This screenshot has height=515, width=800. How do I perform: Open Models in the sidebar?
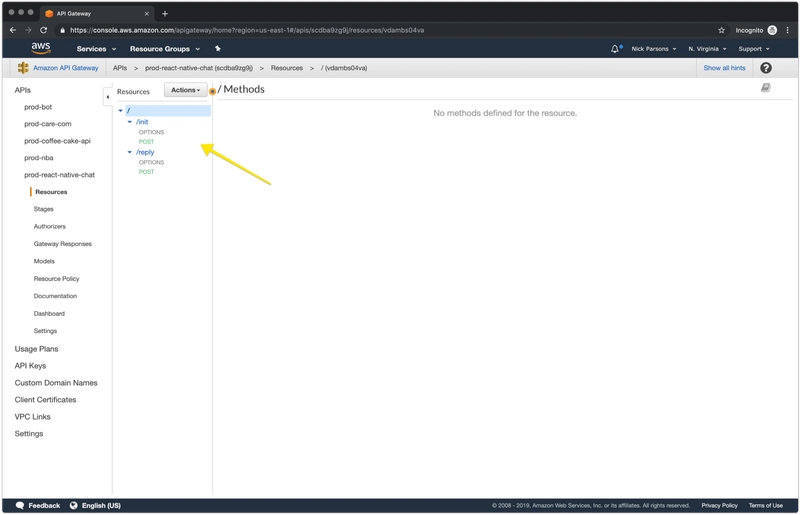(44, 261)
